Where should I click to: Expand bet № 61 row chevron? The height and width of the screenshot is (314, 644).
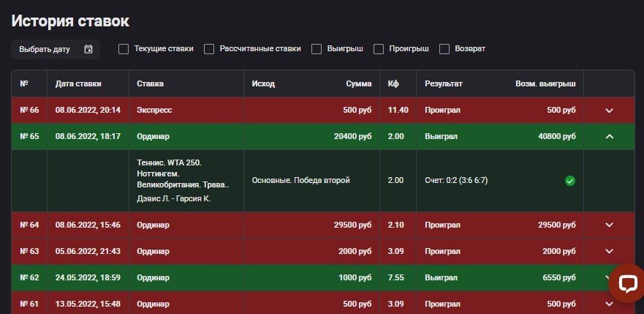point(610,304)
